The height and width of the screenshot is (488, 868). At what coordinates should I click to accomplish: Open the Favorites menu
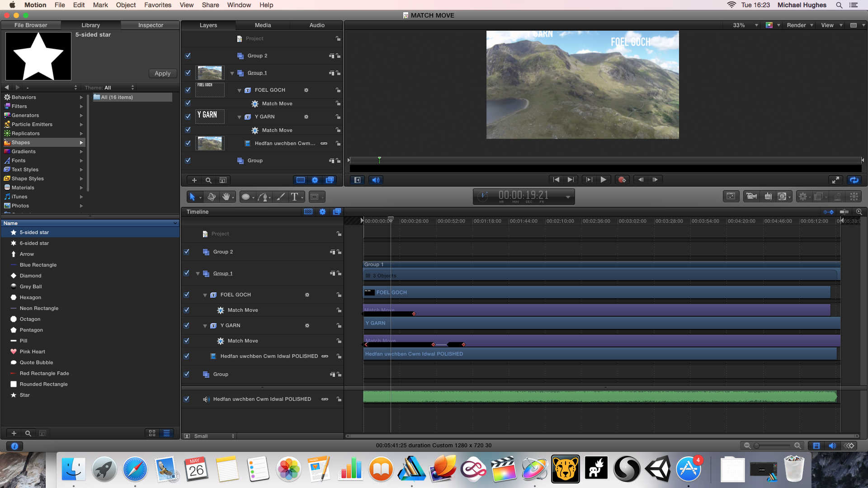(157, 5)
